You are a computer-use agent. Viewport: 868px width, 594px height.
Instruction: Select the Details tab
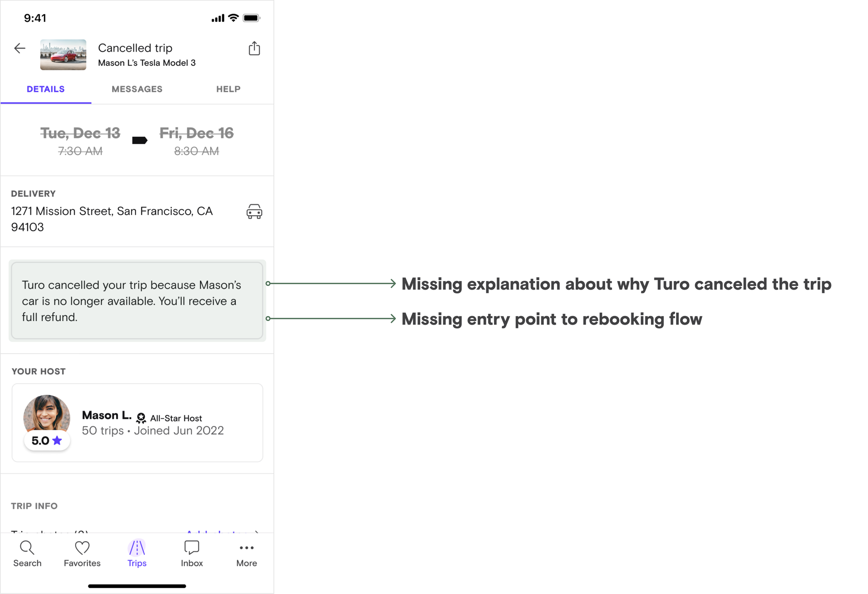[45, 89]
